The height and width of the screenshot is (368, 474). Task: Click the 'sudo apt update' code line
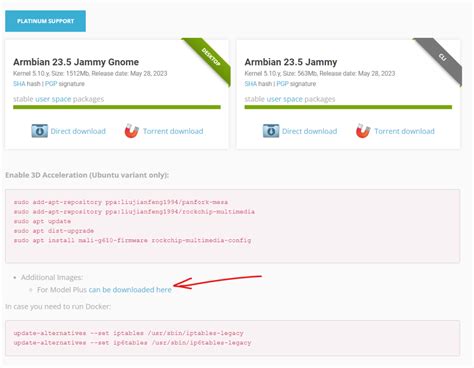[x=42, y=221]
